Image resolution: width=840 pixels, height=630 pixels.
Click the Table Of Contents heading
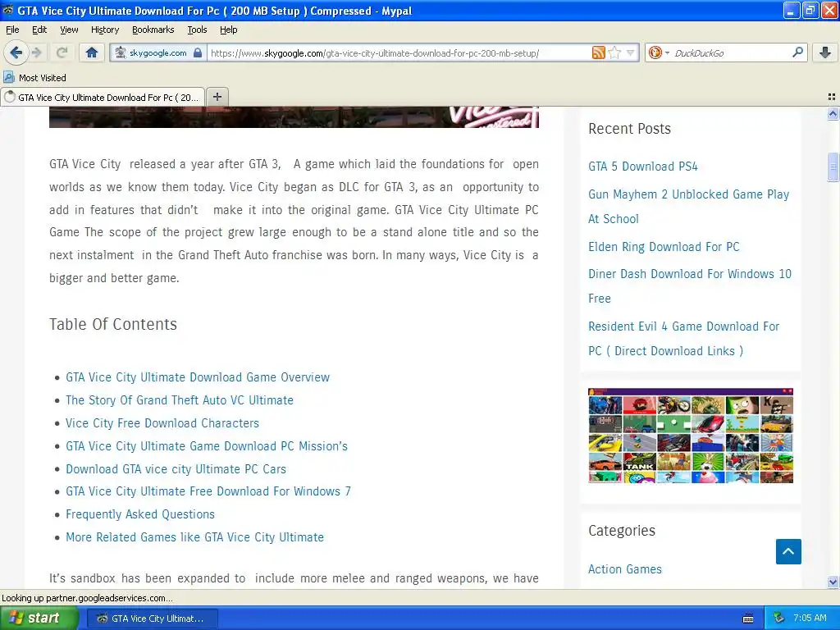(113, 324)
